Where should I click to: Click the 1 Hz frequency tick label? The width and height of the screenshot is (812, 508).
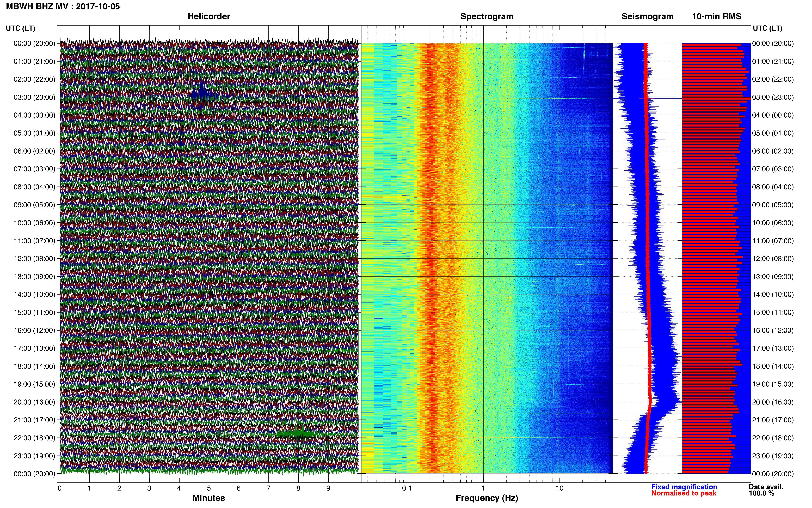(483, 488)
